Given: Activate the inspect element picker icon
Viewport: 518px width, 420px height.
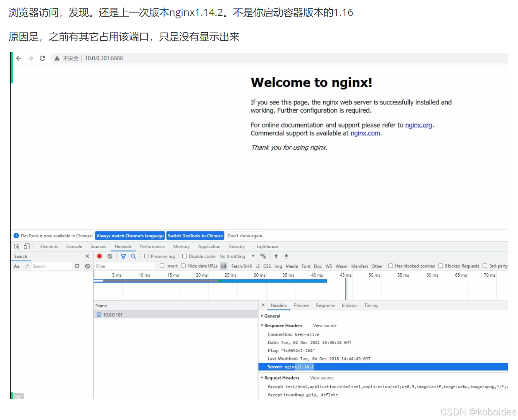Looking at the screenshot, I should 17,247.
